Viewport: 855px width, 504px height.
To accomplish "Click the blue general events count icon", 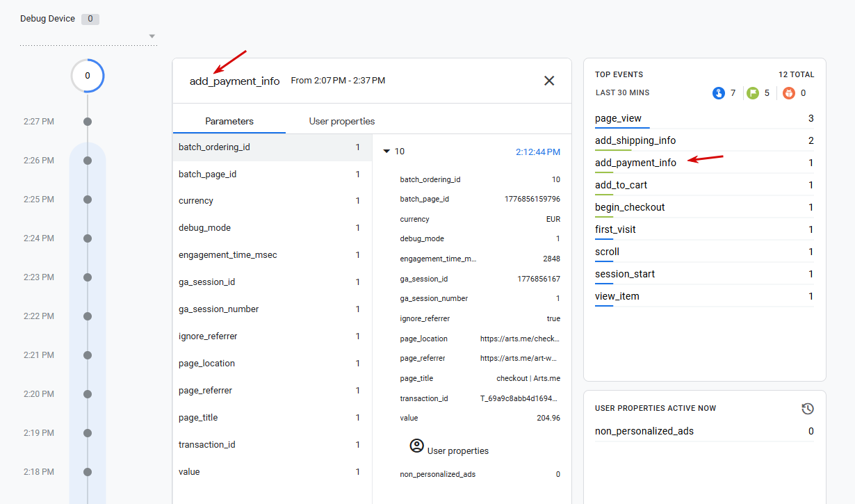I will [x=719, y=93].
